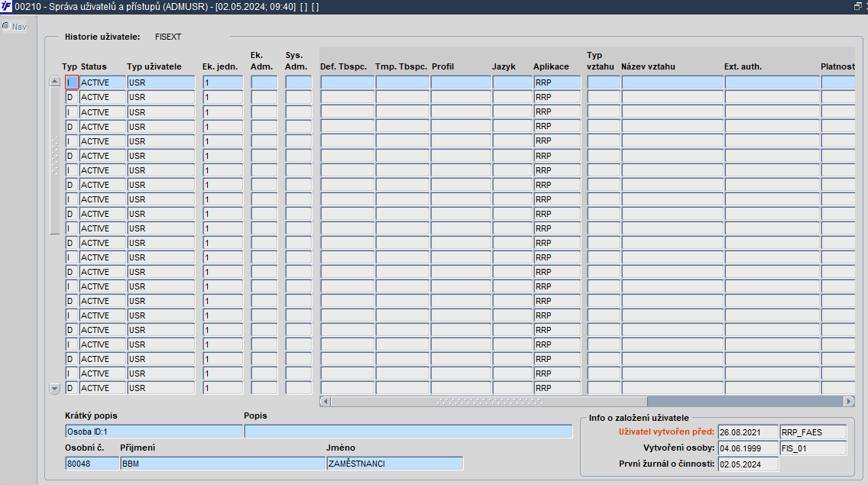Click the Ek. Adm. field of the highlighted row

click(264, 82)
